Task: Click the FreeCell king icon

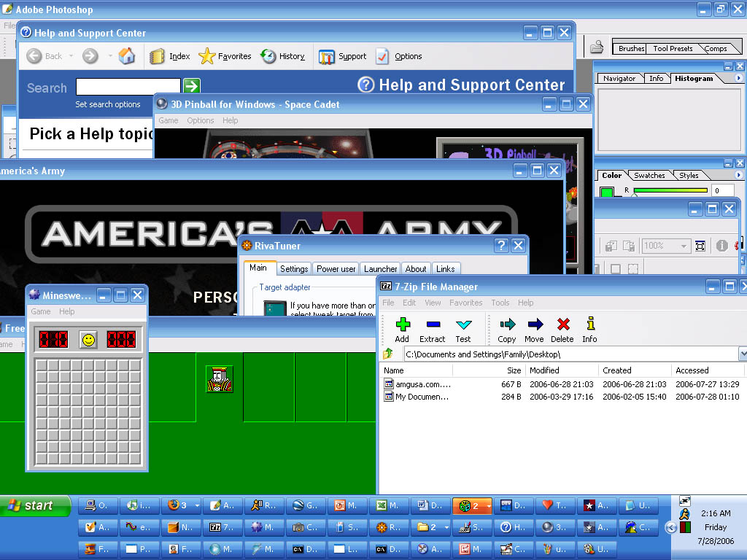Action: (219, 379)
